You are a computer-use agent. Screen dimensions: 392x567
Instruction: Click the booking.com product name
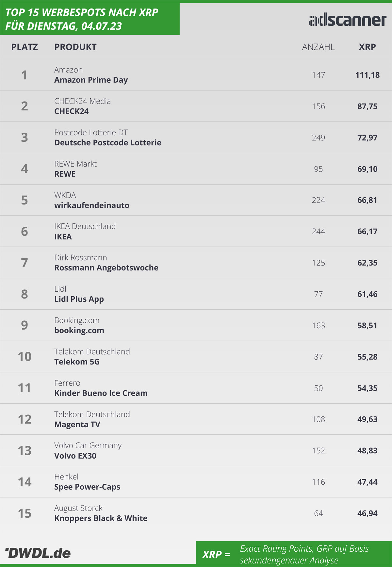click(79, 331)
